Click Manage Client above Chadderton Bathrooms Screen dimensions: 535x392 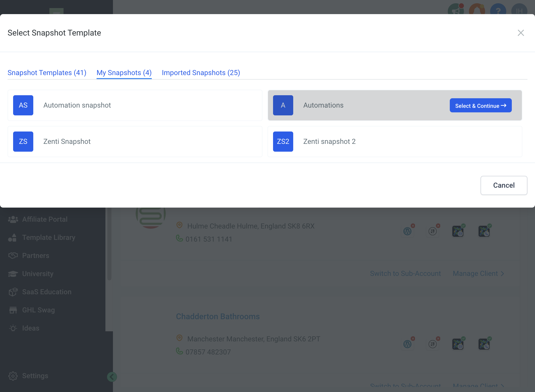pos(478,274)
